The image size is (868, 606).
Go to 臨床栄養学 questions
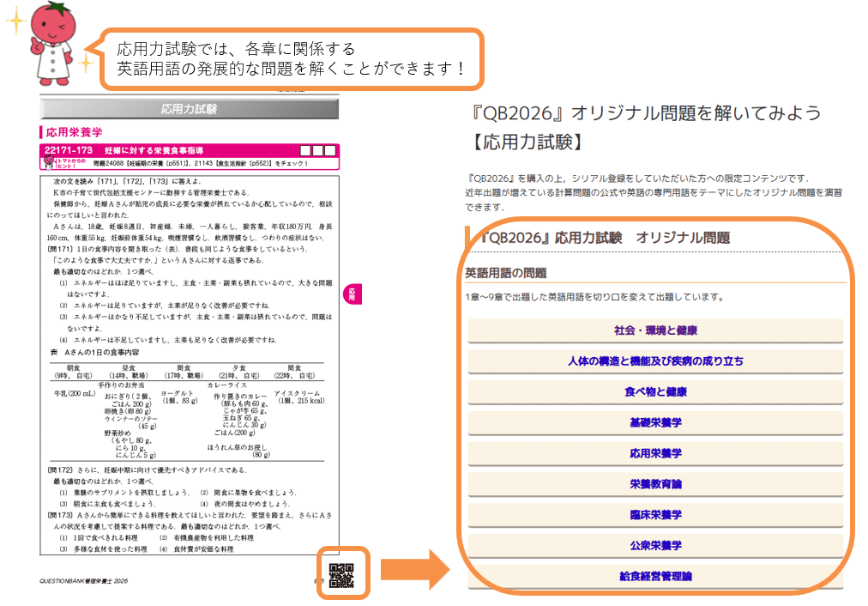point(655,515)
